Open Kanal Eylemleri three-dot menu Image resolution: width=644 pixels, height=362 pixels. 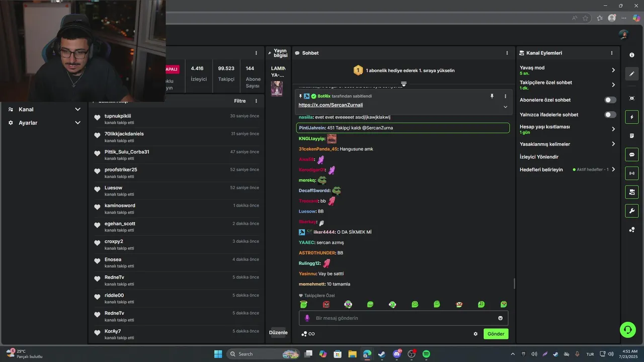point(612,53)
